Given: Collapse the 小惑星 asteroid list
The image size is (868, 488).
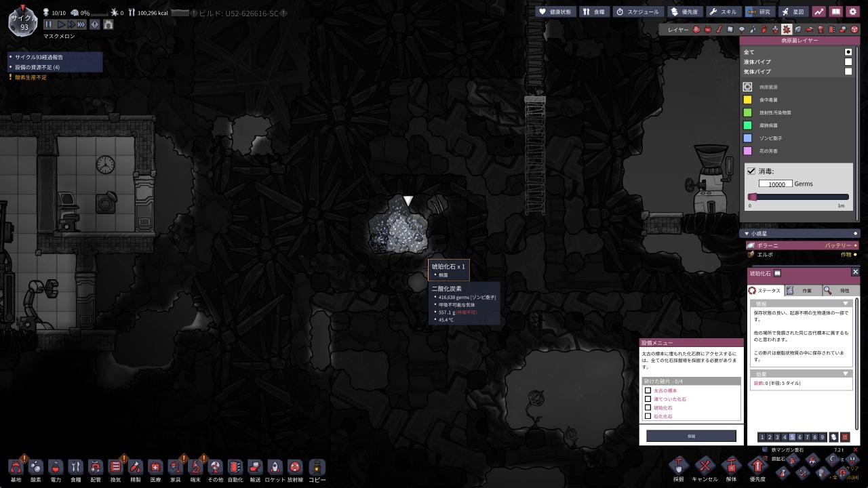Looking at the screenshot, I should click(x=747, y=234).
